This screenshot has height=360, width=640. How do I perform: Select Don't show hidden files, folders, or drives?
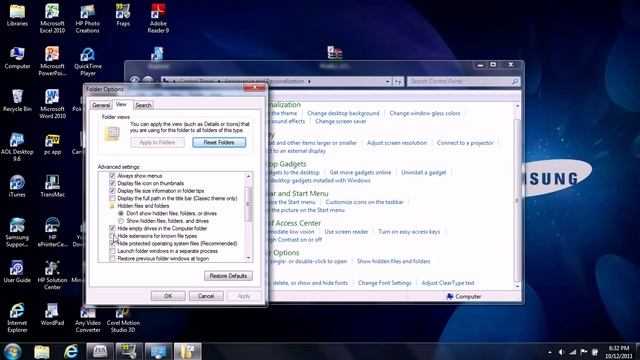point(121,213)
